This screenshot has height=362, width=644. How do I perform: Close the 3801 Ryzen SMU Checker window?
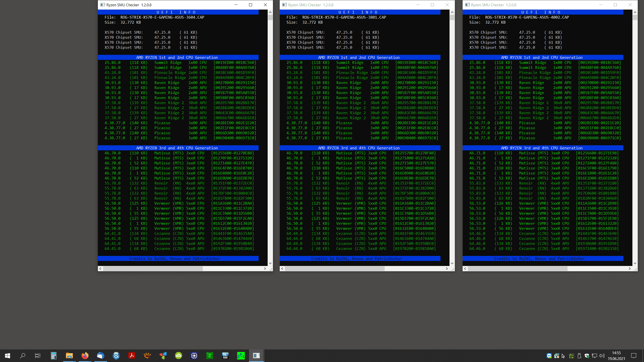447,5
